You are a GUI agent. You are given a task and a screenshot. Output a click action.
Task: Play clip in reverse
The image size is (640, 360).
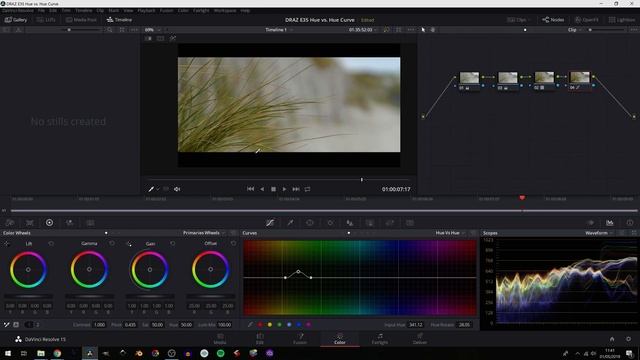(x=262, y=189)
